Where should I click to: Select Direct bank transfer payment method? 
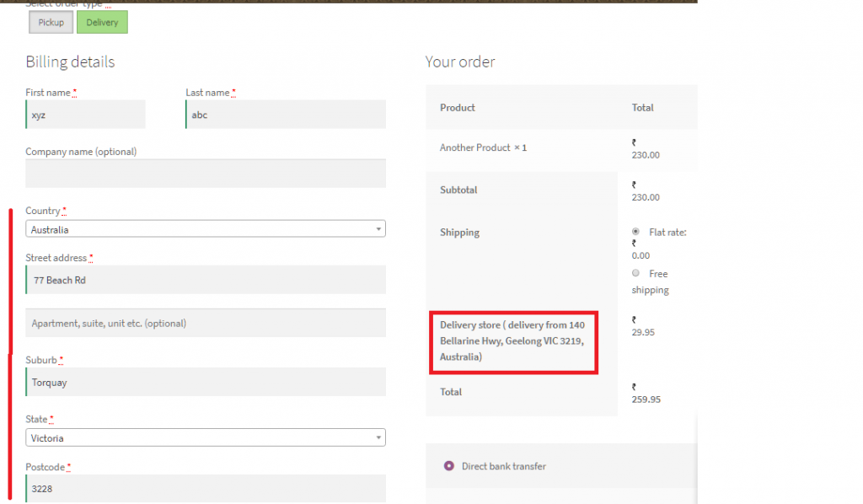pos(448,466)
